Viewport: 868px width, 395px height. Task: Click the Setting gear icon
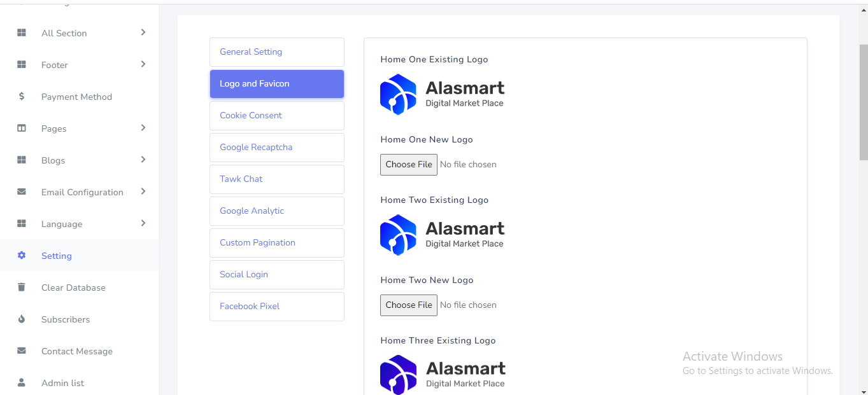coord(22,256)
